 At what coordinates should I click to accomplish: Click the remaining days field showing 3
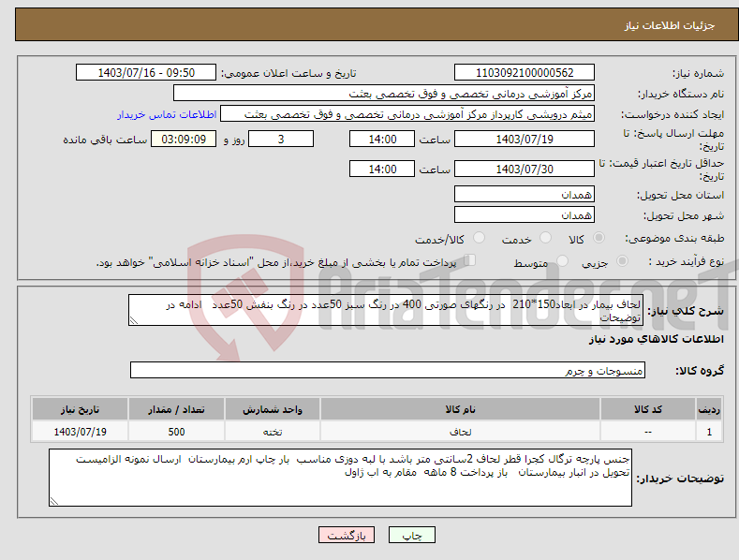(281, 139)
